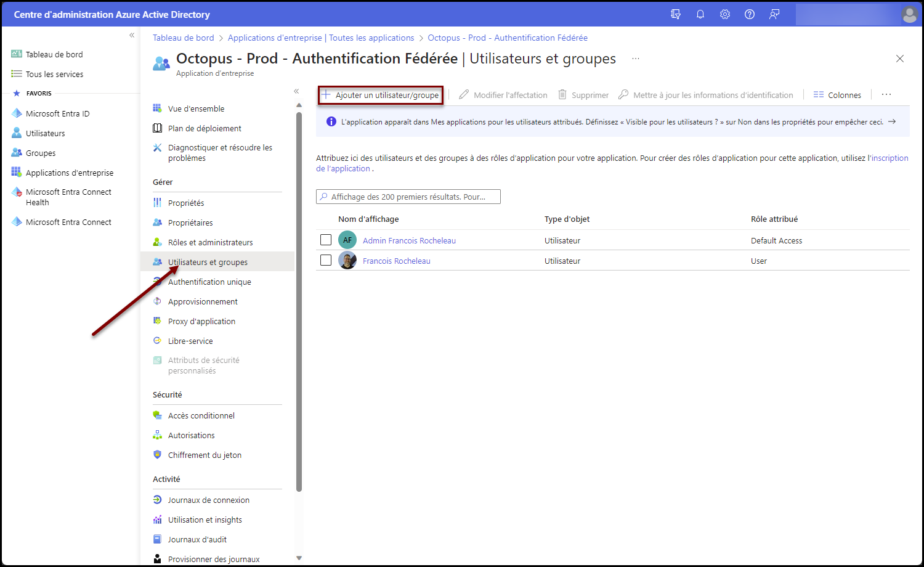Open Journaux de connexion under Activité
924x567 pixels.
209,499
